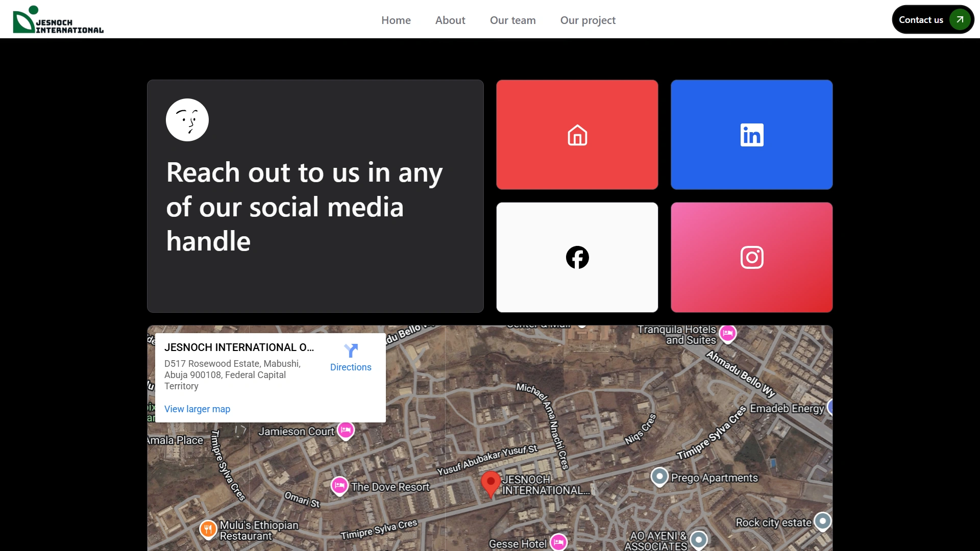Click the Rock city estate marker
Image resolution: width=980 pixels, height=551 pixels.
(822, 521)
